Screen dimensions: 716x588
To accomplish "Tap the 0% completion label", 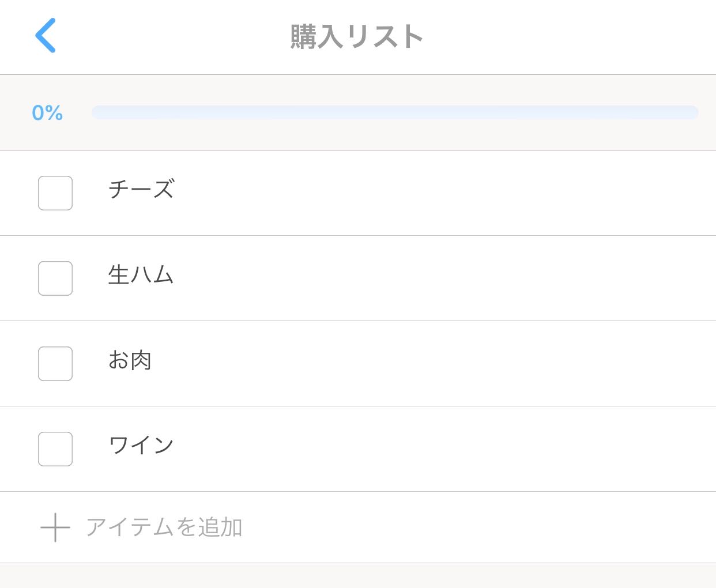I will tap(47, 113).
